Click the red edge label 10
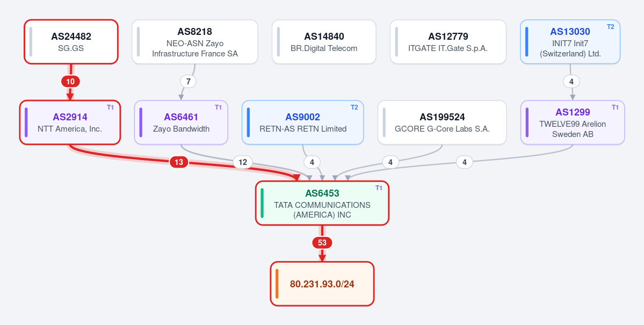 71,82
